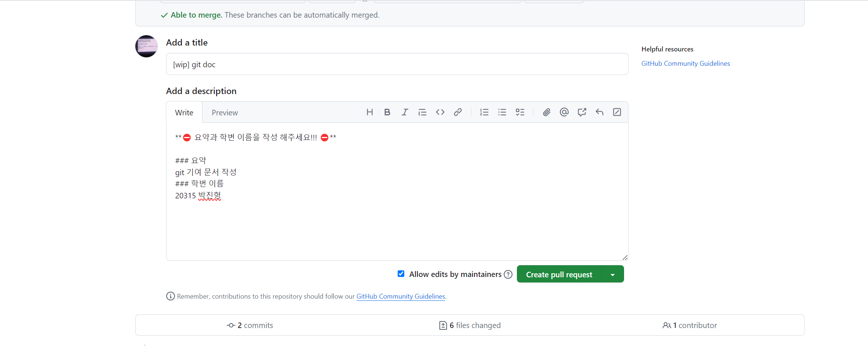868x346 pixels.
Task: Select the Write tab
Action: pos(184,113)
